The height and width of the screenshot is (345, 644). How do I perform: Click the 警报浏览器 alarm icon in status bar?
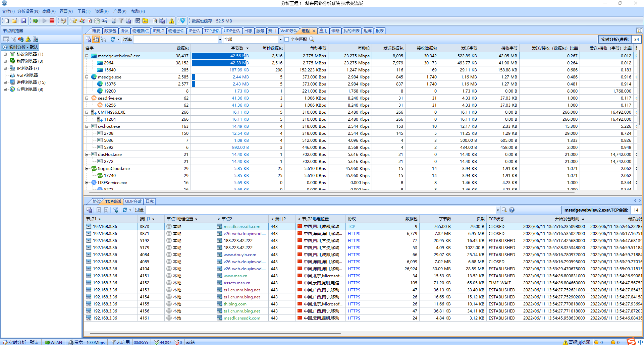click(566, 342)
